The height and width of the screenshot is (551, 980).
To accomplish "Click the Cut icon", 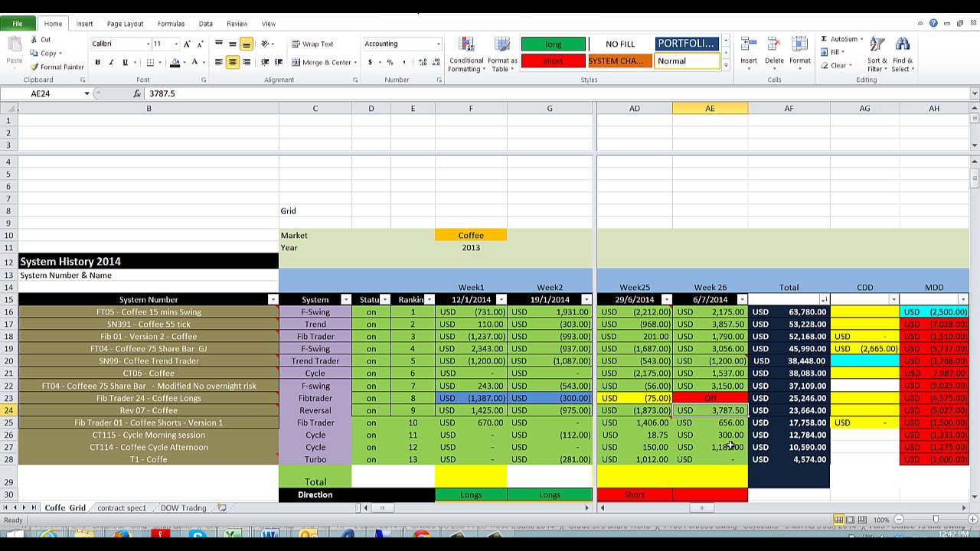I will [x=34, y=40].
